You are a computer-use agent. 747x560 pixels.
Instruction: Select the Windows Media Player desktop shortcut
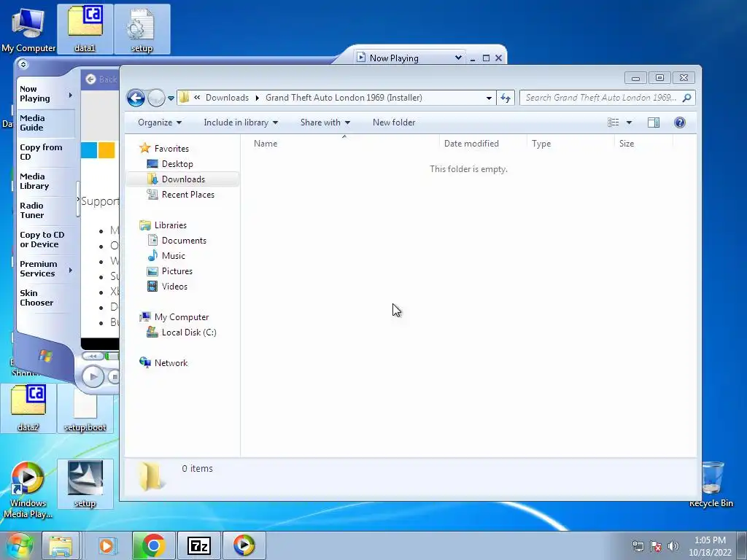click(x=28, y=489)
